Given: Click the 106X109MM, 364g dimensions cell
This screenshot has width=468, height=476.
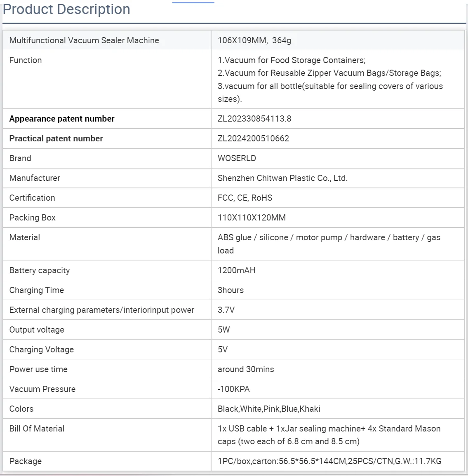Looking at the screenshot, I should click(254, 40).
